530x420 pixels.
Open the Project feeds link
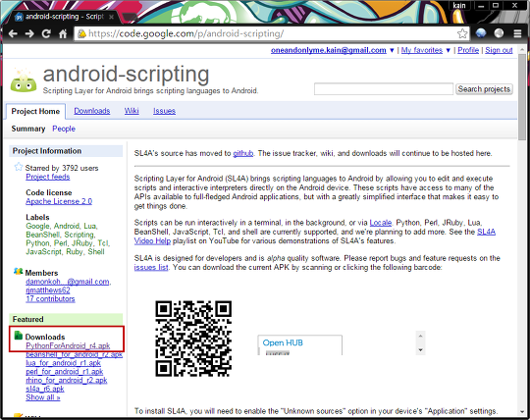(48, 177)
